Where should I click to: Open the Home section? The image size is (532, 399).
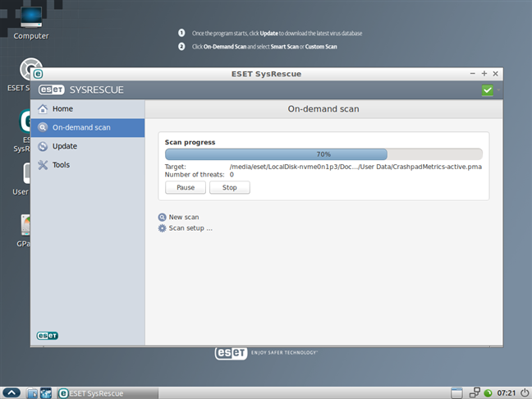click(88, 108)
